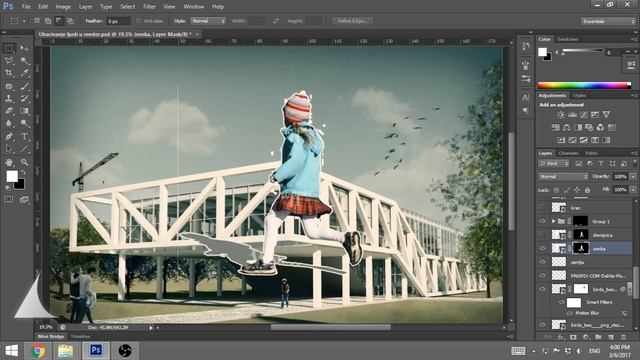Screen dimensions: 640x360
Task: Select the Blur tool
Action: point(9,123)
